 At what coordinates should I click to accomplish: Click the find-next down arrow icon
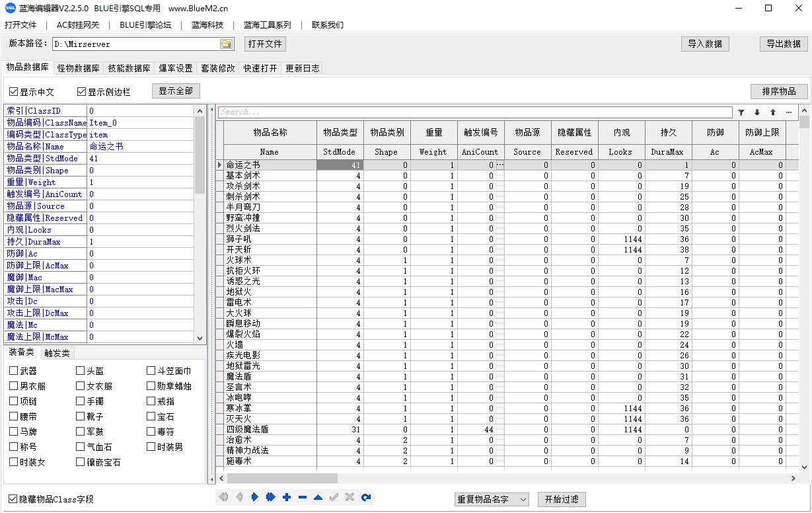(x=757, y=112)
